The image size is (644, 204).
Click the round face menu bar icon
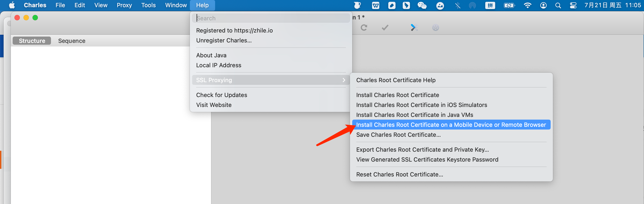(x=440, y=5)
